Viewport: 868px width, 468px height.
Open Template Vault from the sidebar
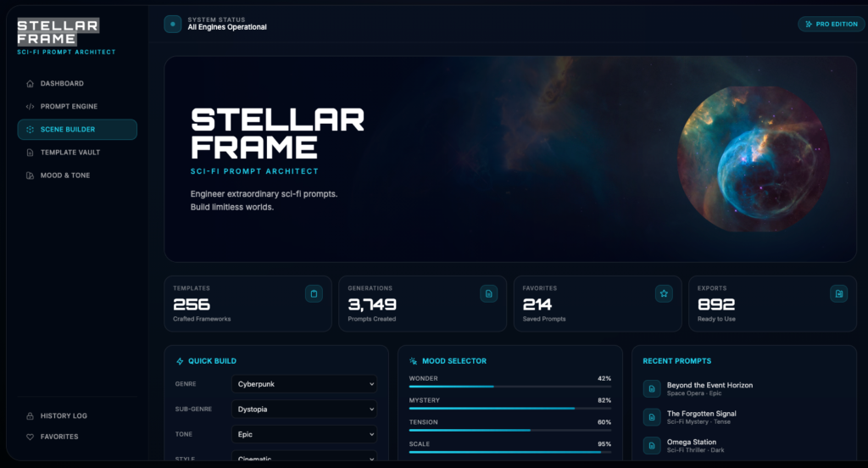coord(77,153)
